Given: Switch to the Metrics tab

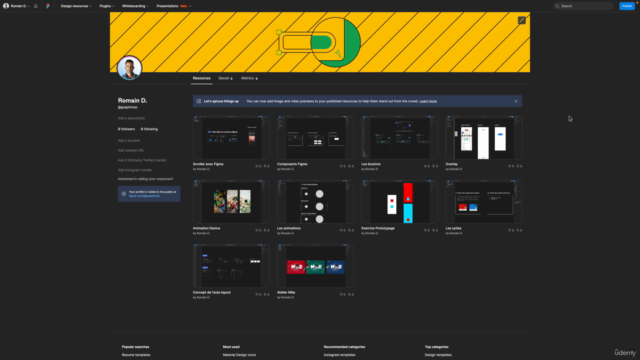Looking at the screenshot, I should [249, 78].
